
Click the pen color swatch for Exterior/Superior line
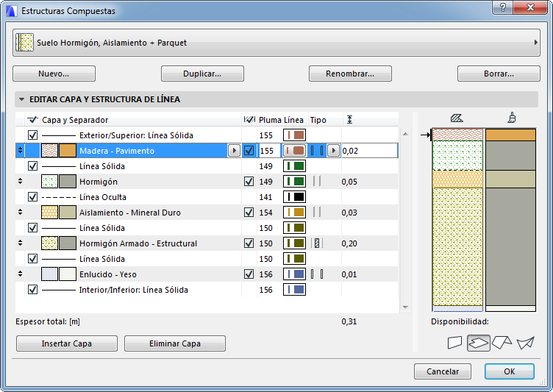tap(294, 135)
